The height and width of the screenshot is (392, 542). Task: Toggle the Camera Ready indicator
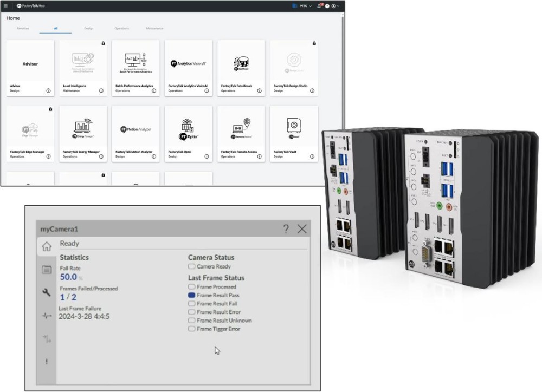tap(191, 266)
